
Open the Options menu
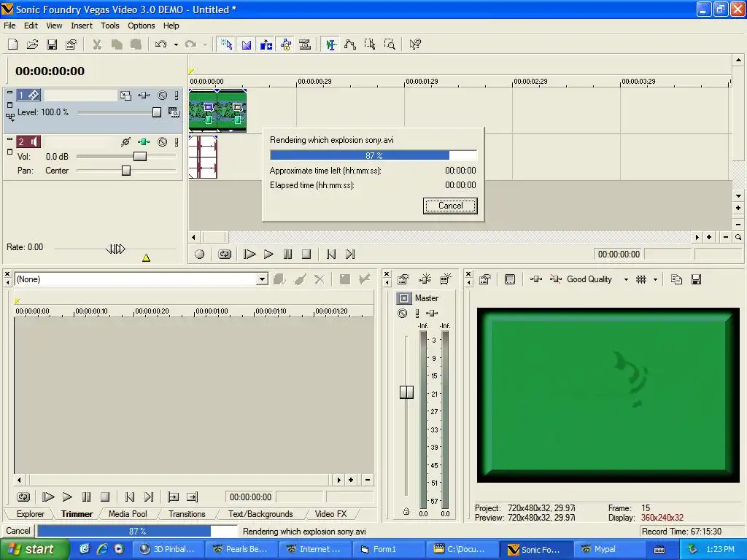pyautogui.click(x=141, y=26)
